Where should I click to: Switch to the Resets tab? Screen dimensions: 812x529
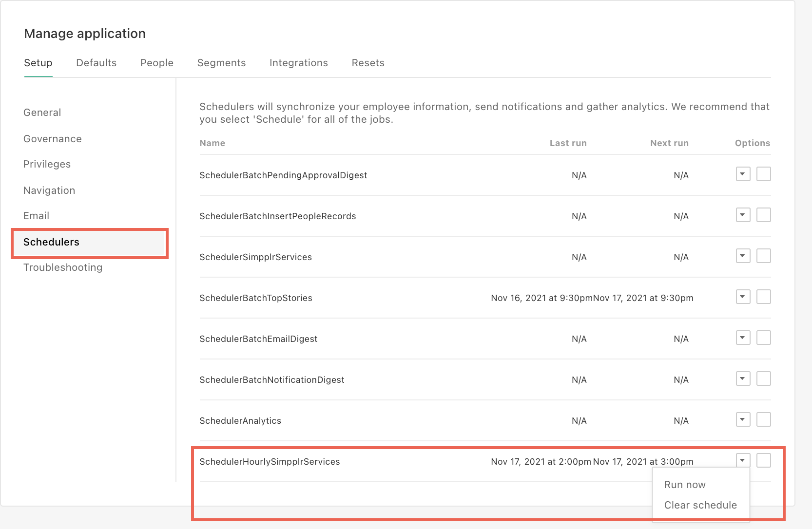[x=368, y=63]
